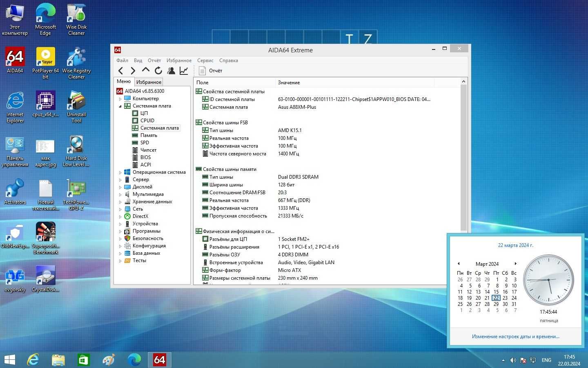Select date 22 in the calendar
This screenshot has width=588, height=368.
(x=496, y=298)
